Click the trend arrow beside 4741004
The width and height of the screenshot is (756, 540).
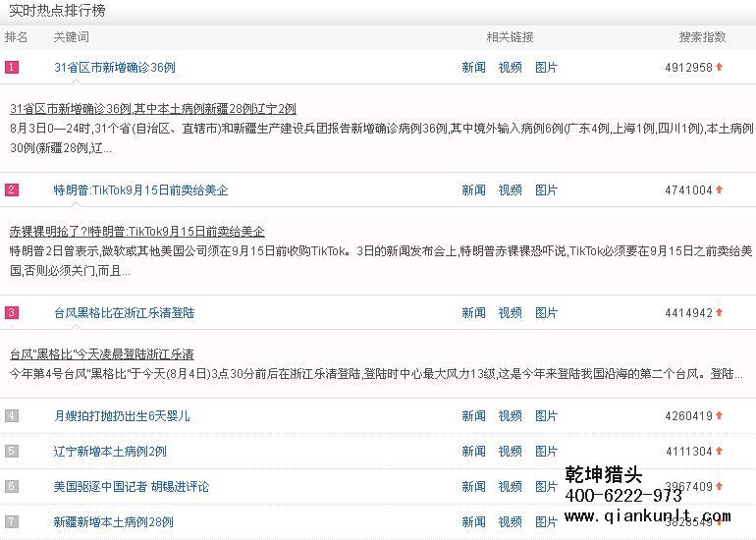coord(719,190)
